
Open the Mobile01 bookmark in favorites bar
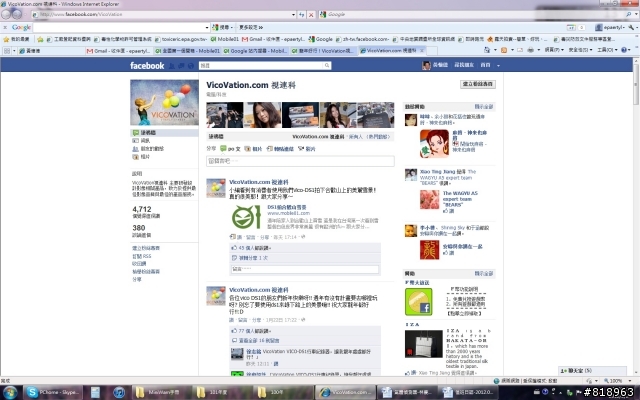224,39
